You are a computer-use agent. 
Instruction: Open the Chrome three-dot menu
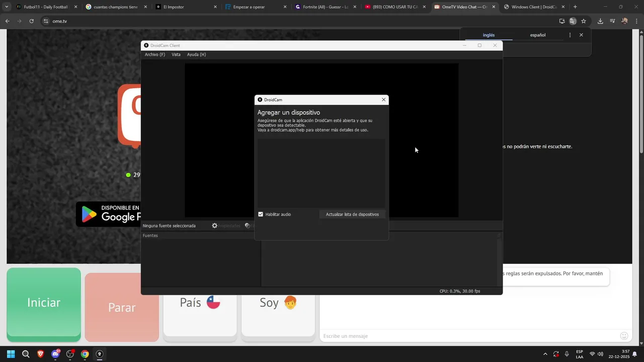[x=636, y=21]
